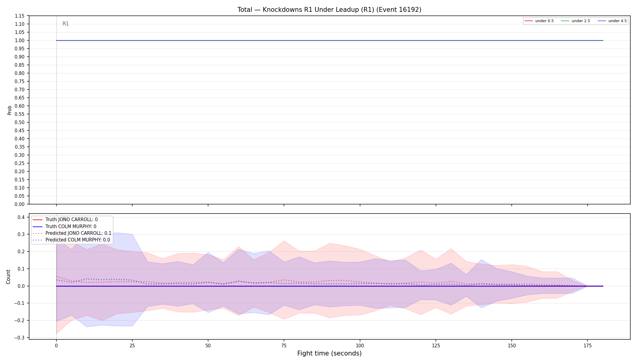
Task: Select the 'under 4.5' legend entry
Action: tap(612, 21)
